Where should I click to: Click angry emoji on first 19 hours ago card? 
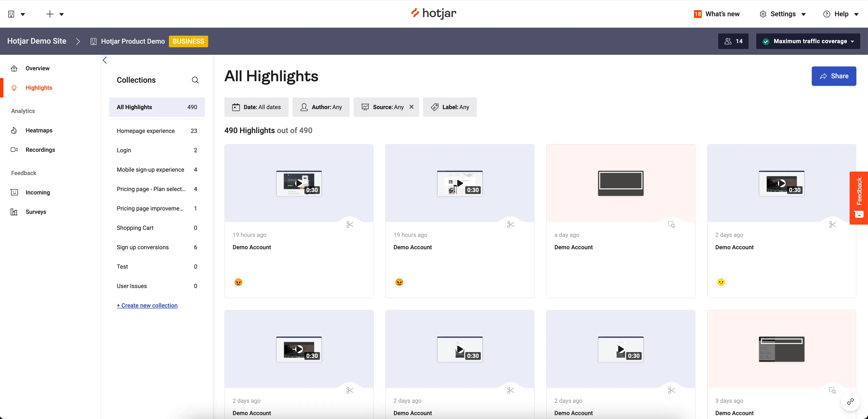(x=238, y=282)
